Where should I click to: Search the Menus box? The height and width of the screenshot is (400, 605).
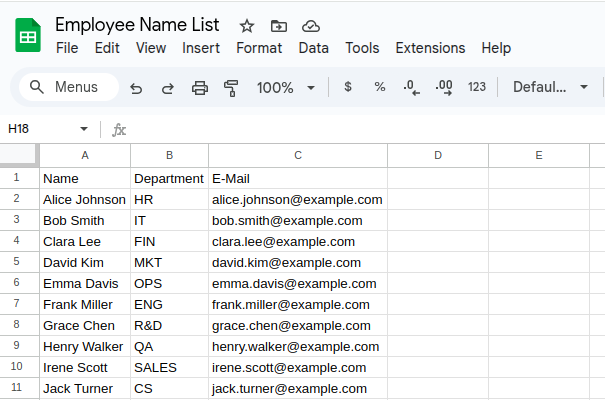(x=69, y=87)
